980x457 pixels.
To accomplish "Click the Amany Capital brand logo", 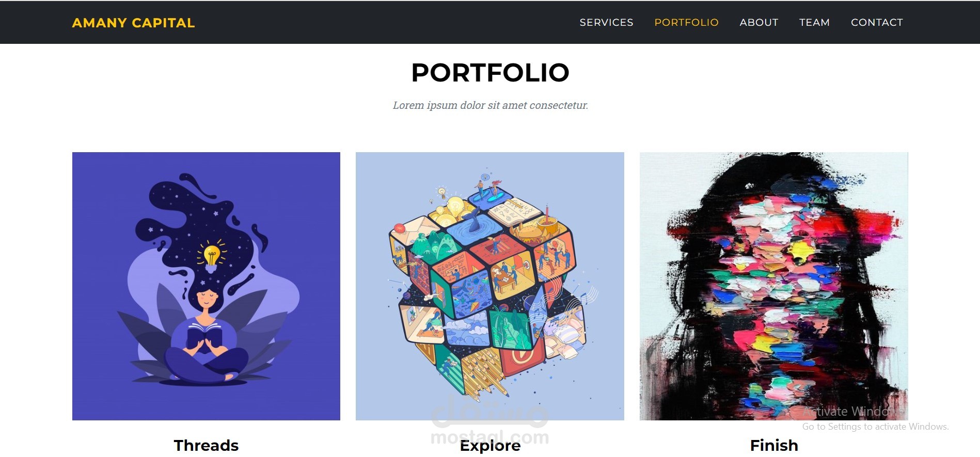I will [x=133, y=23].
